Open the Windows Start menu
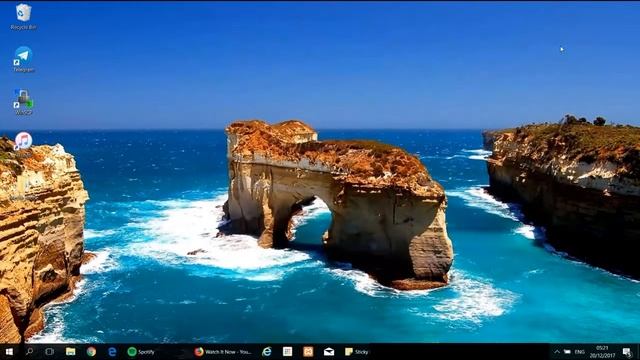This screenshot has height=360, width=640. pyautogui.click(x=9, y=351)
